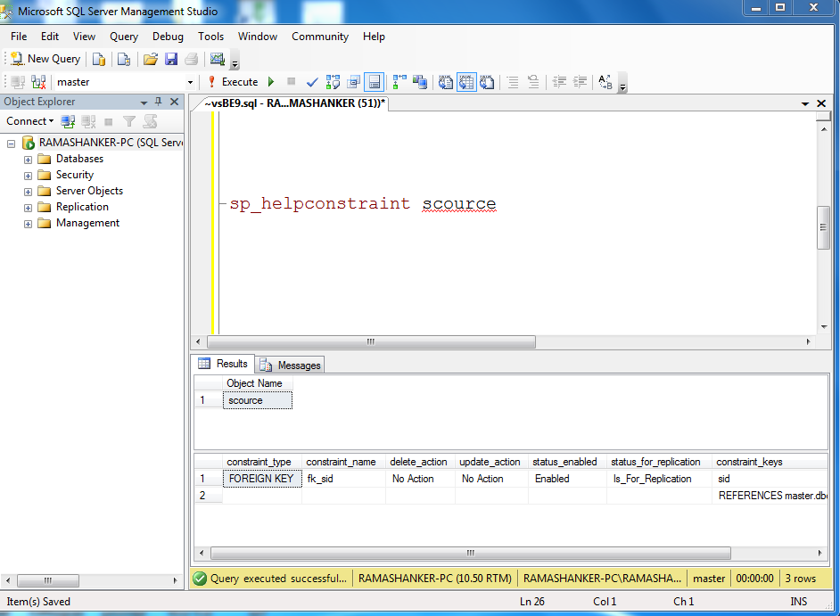Expand the Databases folder
The width and height of the screenshot is (840, 616).
tap(27, 158)
